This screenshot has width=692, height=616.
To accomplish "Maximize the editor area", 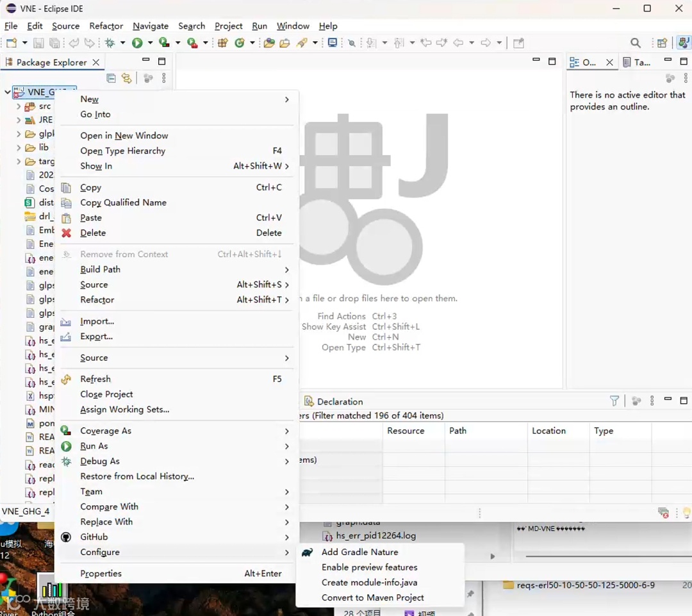I will pyautogui.click(x=552, y=62).
